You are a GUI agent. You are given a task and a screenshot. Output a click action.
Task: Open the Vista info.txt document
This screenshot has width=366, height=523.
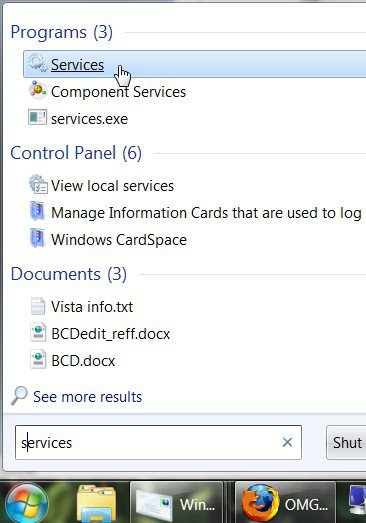coord(92,307)
